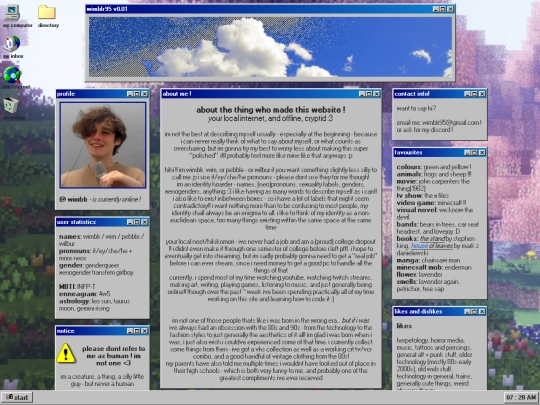Viewport: 540px width, 405px height.
Task: Open the directory folder icon
Action: tap(47, 12)
